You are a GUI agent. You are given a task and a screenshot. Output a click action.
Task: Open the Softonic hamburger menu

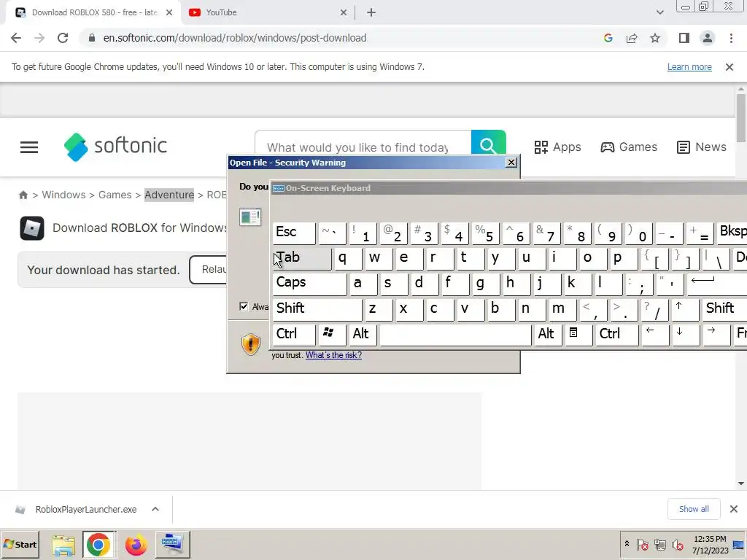coord(29,147)
